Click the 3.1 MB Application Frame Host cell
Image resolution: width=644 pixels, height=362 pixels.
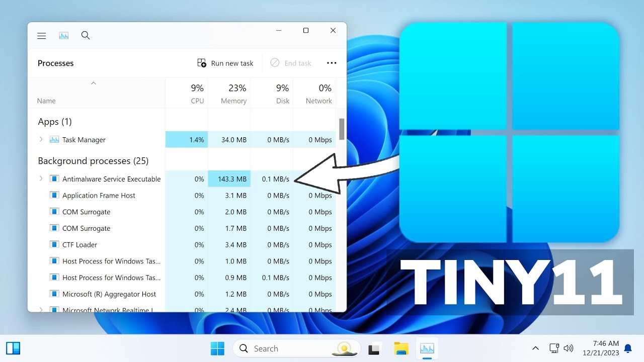(229, 196)
